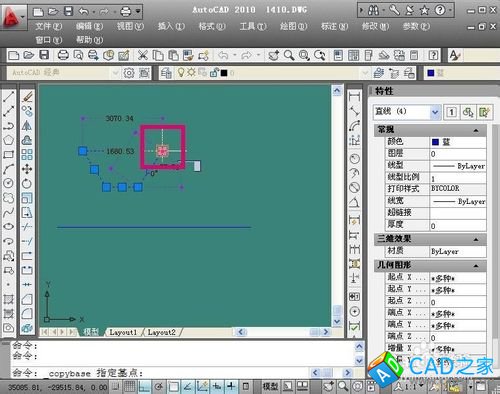
Task: Toggle layer on/off lightbulb icon
Action: coord(181,72)
